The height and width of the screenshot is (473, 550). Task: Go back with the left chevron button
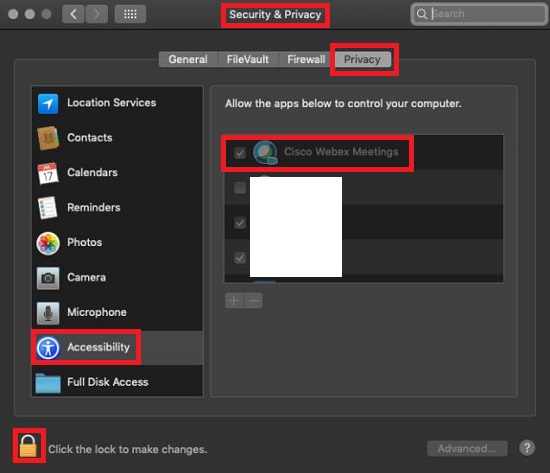pyautogui.click(x=73, y=14)
